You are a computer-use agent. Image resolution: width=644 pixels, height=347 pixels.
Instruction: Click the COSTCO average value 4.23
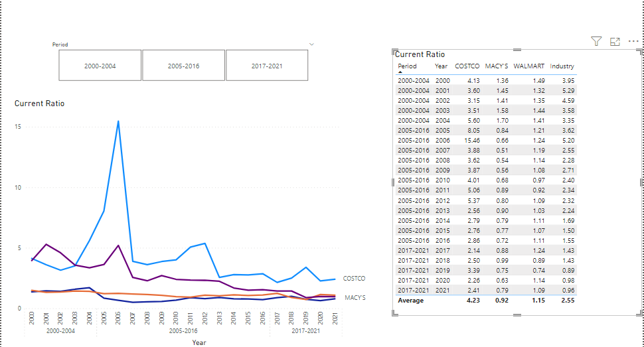pyautogui.click(x=473, y=301)
